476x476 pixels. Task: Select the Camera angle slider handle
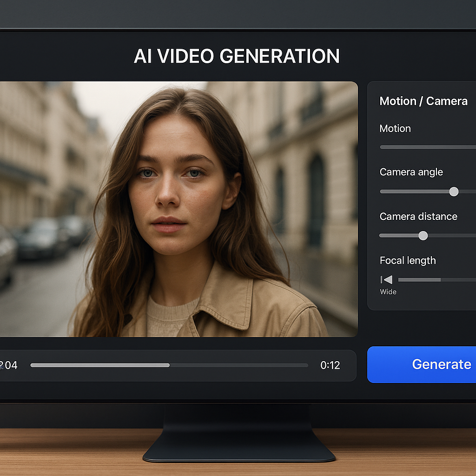coord(454,192)
